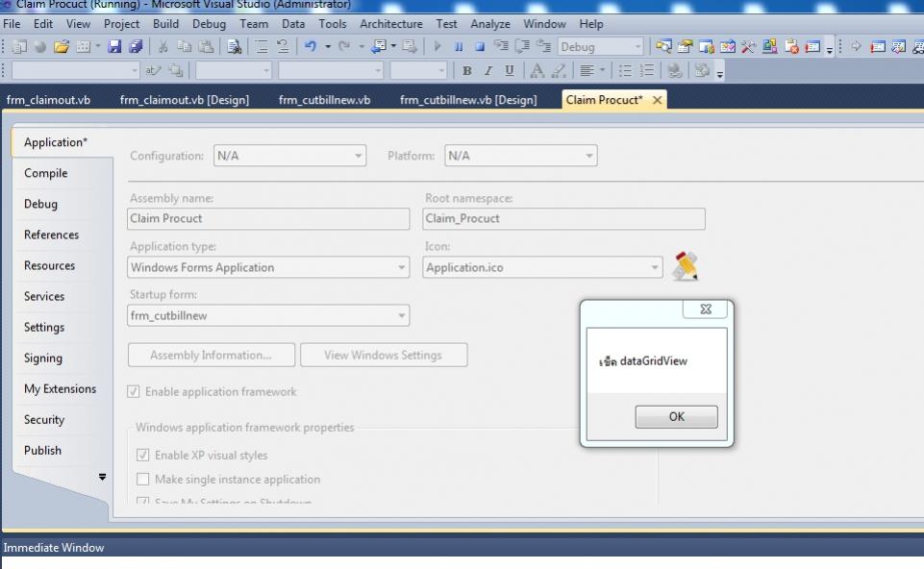924x569 pixels.
Task: Open Solution Explorer via toolbar icon
Action: click(663, 46)
